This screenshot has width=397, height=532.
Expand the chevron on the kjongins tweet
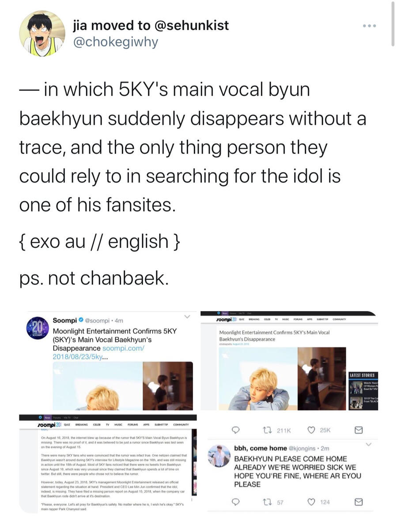(369, 444)
